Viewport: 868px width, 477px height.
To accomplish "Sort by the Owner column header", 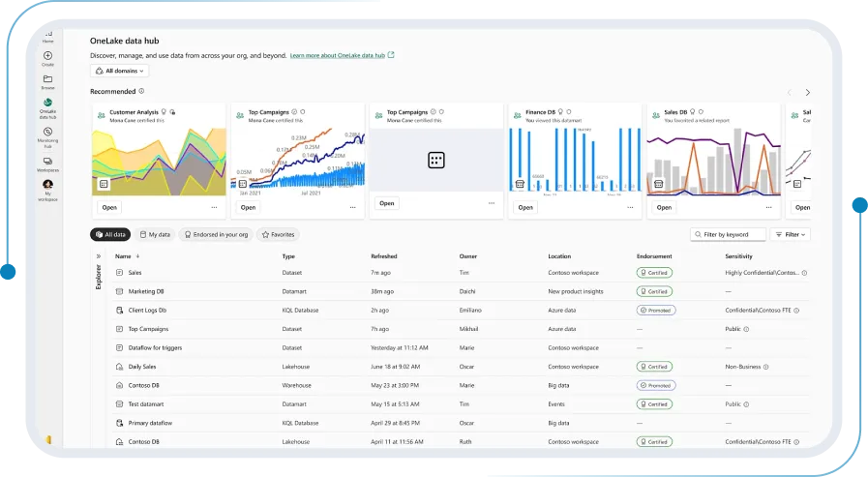I will pos(468,256).
